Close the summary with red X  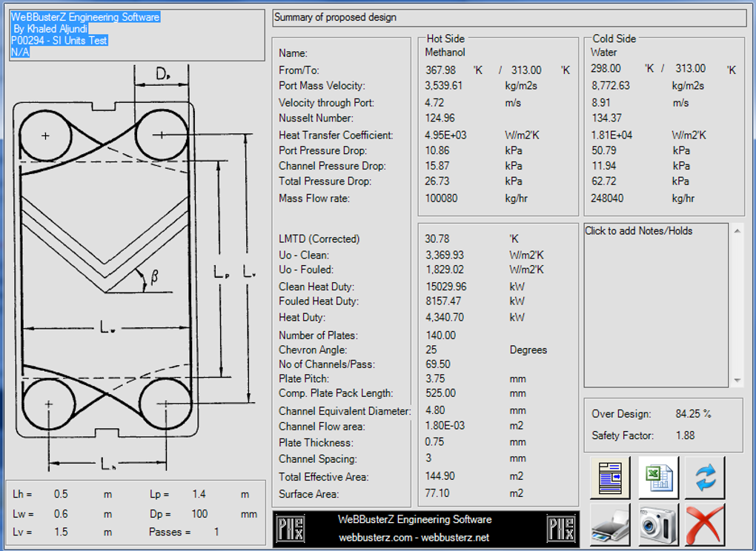point(705,525)
